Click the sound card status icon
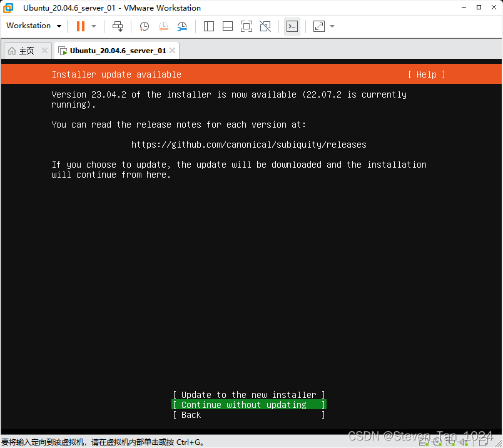 pos(463,442)
